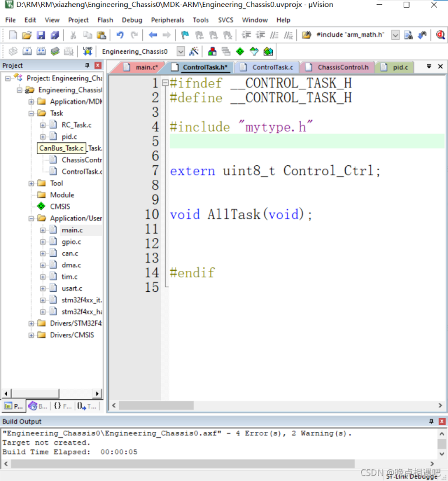The image size is (448, 481).
Task: Select gpio.c in the project tree
Action: pyautogui.click(x=71, y=242)
